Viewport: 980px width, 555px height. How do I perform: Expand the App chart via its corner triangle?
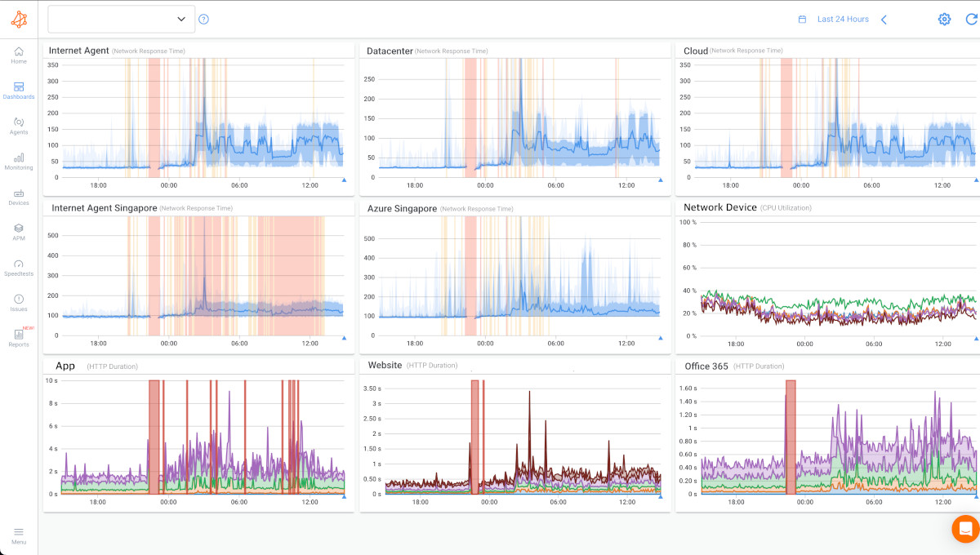[x=344, y=495]
